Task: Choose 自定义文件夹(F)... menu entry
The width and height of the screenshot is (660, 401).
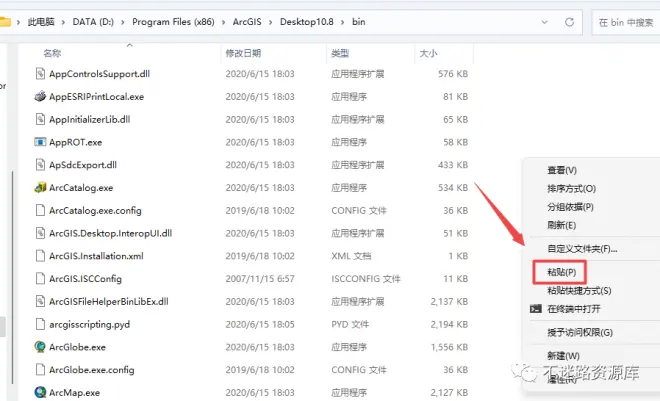Action: tap(582, 249)
